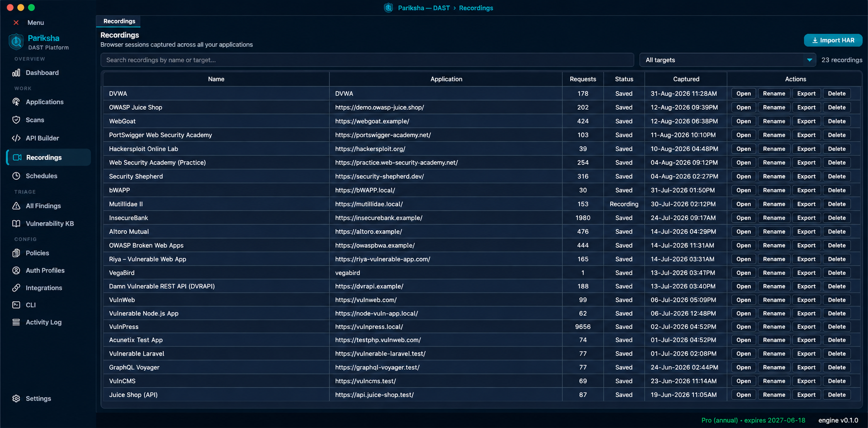Click the Scans shield icon
The height and width of the screenshot is (428, 868).
pyautogui.click(x=16, y=120)
